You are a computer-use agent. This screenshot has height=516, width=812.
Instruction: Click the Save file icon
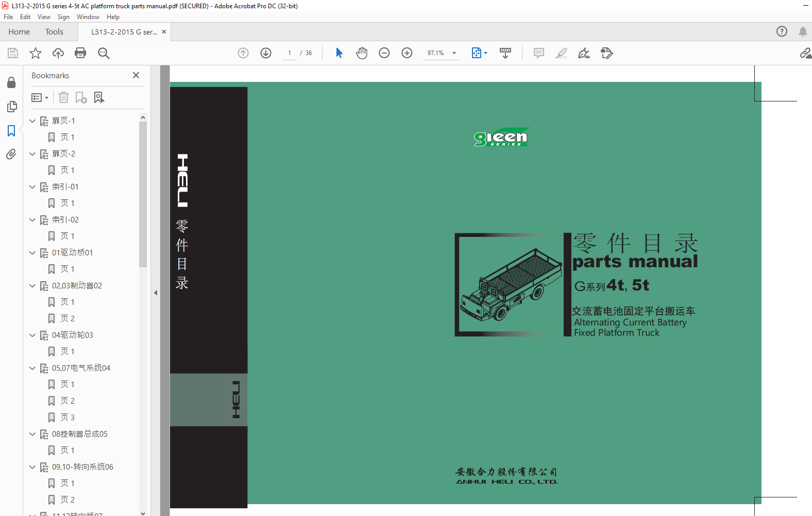coord(13,53)
